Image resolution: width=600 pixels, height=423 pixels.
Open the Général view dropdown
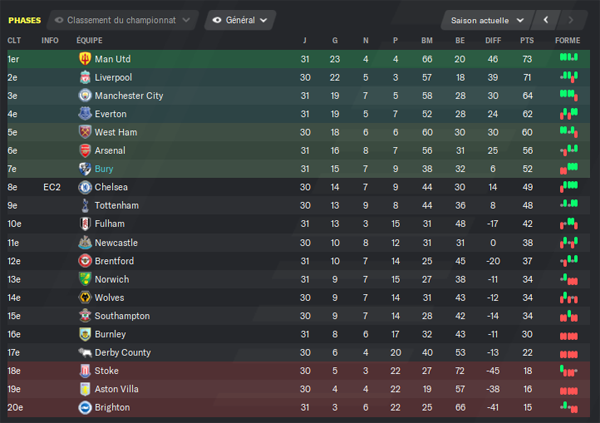coord(240,20)
